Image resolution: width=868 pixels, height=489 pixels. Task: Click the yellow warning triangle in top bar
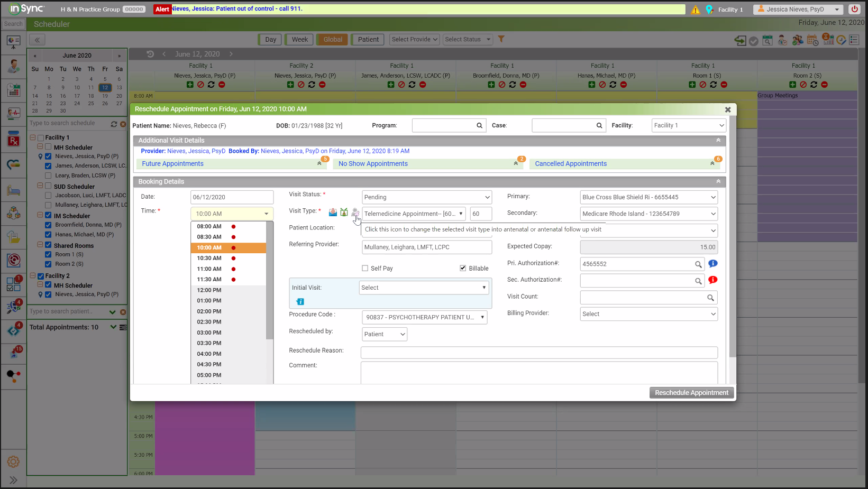695,10
